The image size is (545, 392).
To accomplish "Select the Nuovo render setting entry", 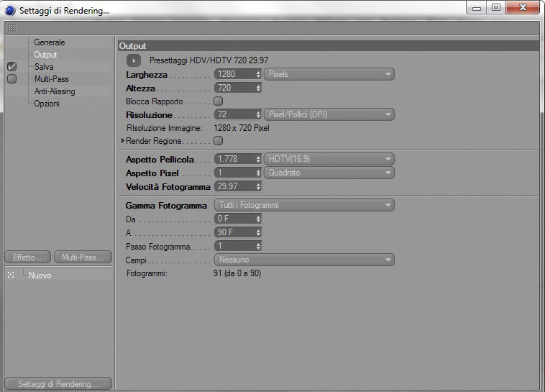I will (x=40, y=275).
